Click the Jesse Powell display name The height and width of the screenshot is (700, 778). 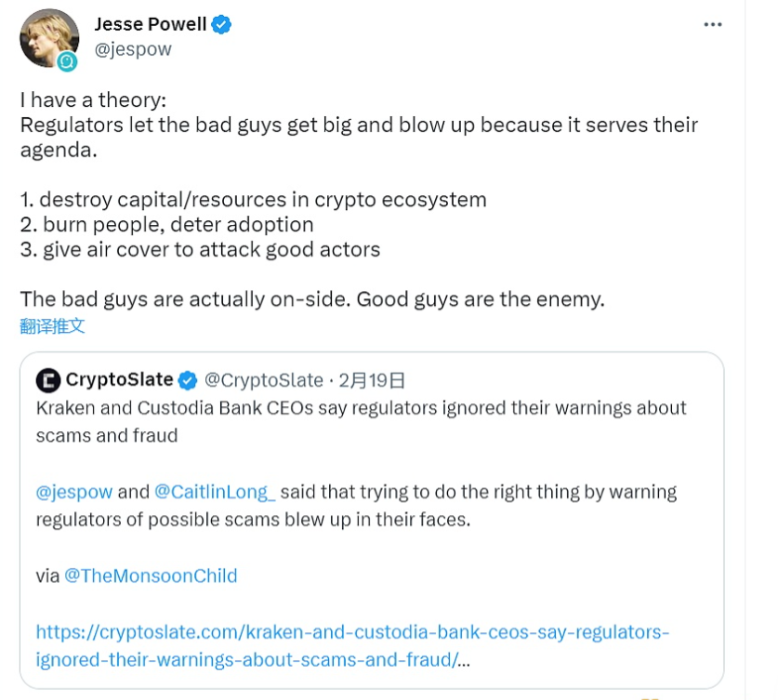coord(151,25)
